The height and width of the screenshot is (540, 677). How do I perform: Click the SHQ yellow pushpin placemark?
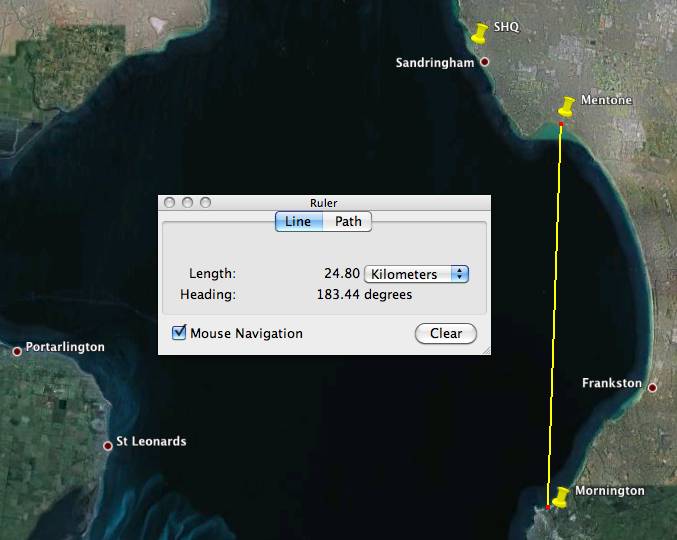click(x=481, y=34)
